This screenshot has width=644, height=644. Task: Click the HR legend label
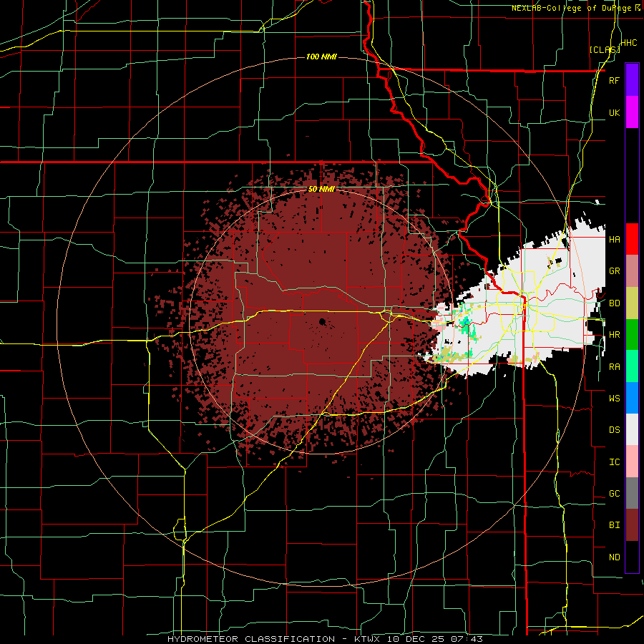tap(614, 335)
